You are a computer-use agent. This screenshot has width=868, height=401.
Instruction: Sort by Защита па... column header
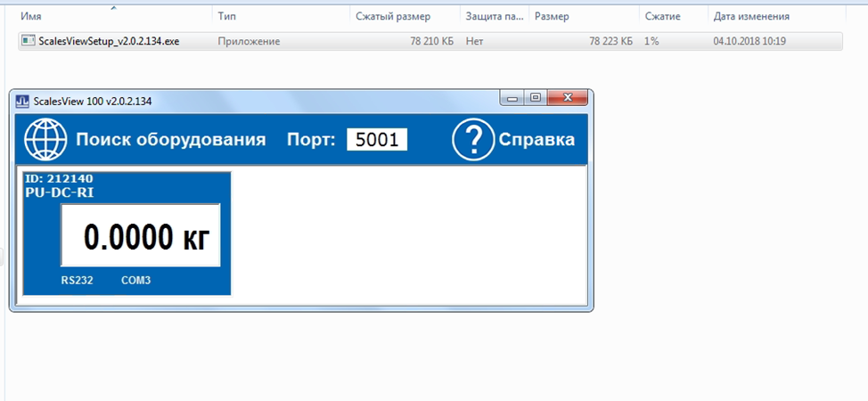[495, 17]
